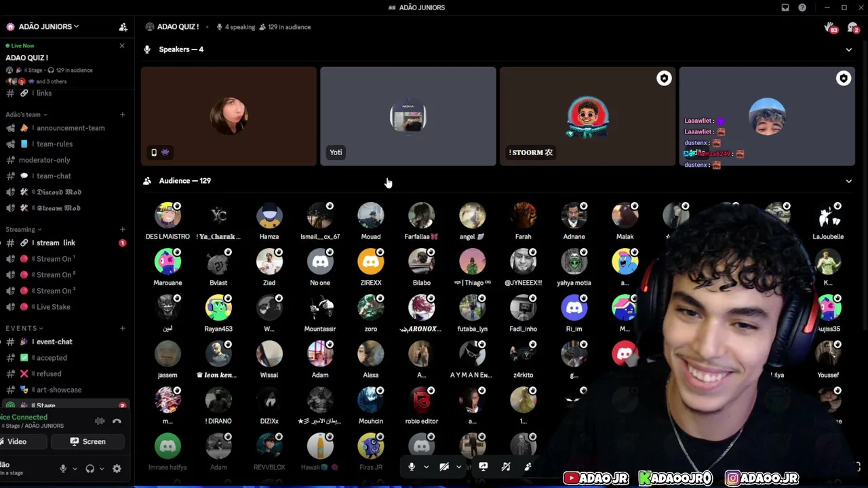Collapse the Speakers section
Screen dimensions: 868x488
[x=848, y=49]
